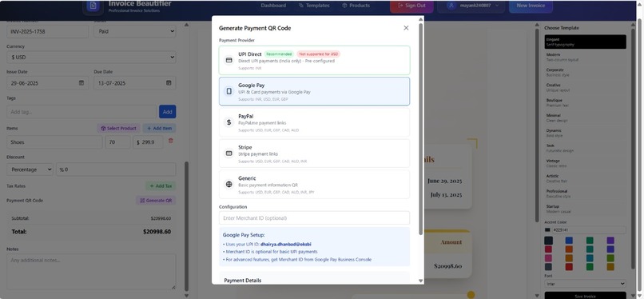This screenshot has height=299, width=644.
Task: Click the price field showing 299.9
Action: pyautogui.click(x=148, y=142)
